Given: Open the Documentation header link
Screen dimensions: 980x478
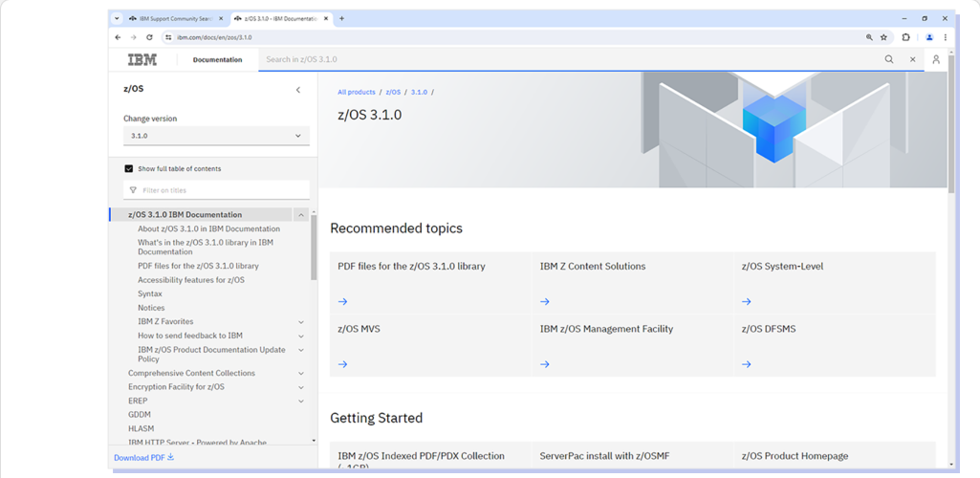Looking at the screenshot, I should click(217, 60).
